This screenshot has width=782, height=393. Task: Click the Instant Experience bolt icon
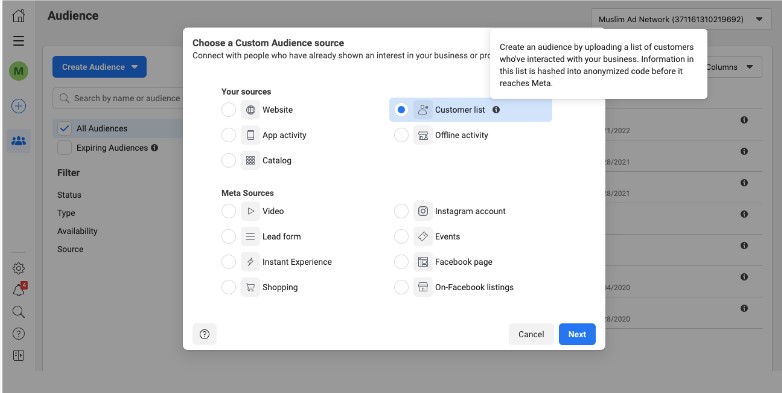coord(250,262)
